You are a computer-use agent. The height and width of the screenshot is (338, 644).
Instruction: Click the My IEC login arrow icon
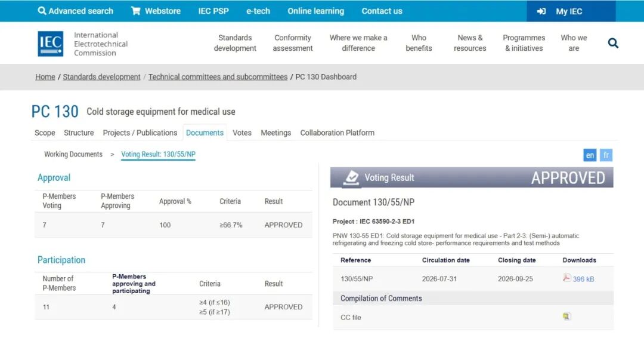tap(541, 11)
